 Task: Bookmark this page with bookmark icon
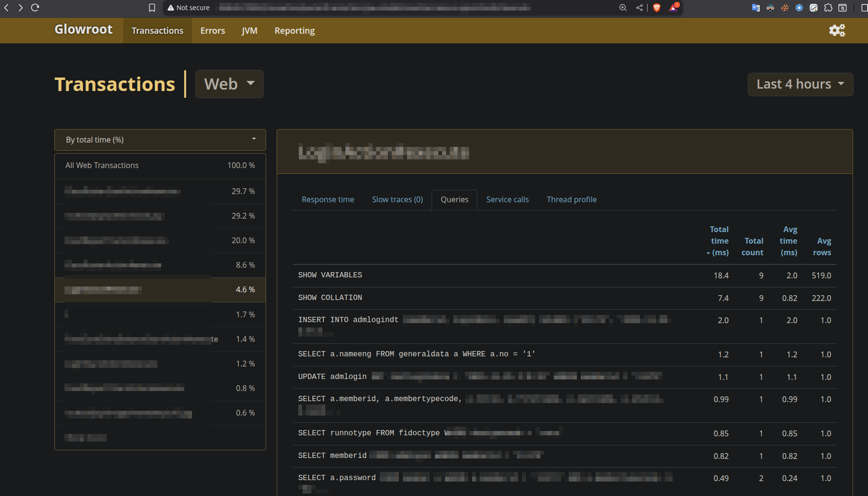point(152,8)
